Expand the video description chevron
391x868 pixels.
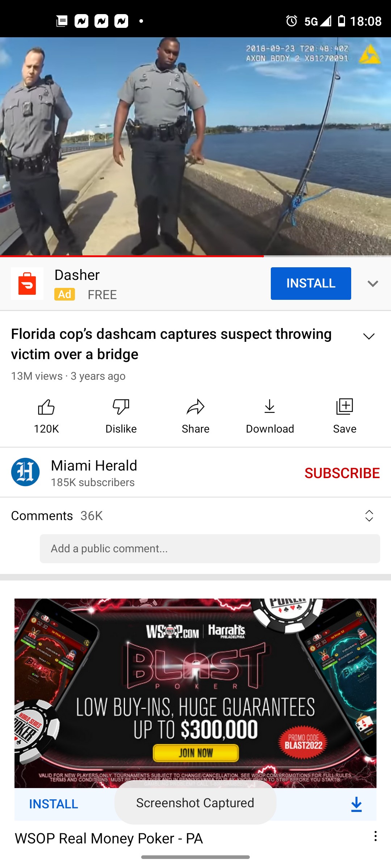369,336
